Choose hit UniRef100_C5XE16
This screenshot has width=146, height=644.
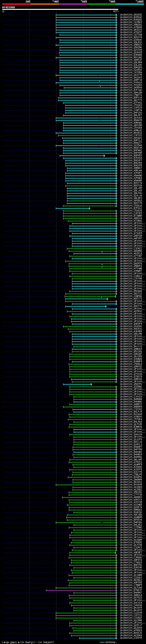click(131, 206)
